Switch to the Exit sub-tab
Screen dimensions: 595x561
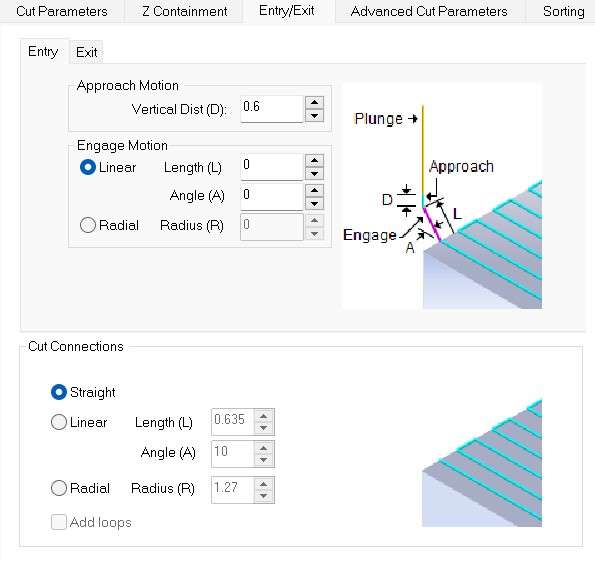pos(87,52)
